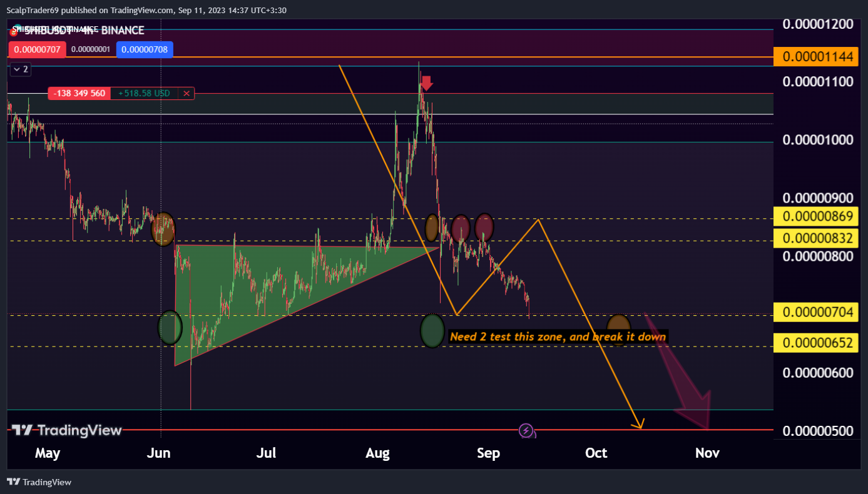Click the Oct label on time axis
Image resolution: width=868 pixels, height=494 pixels.
(x=596, y=453)
